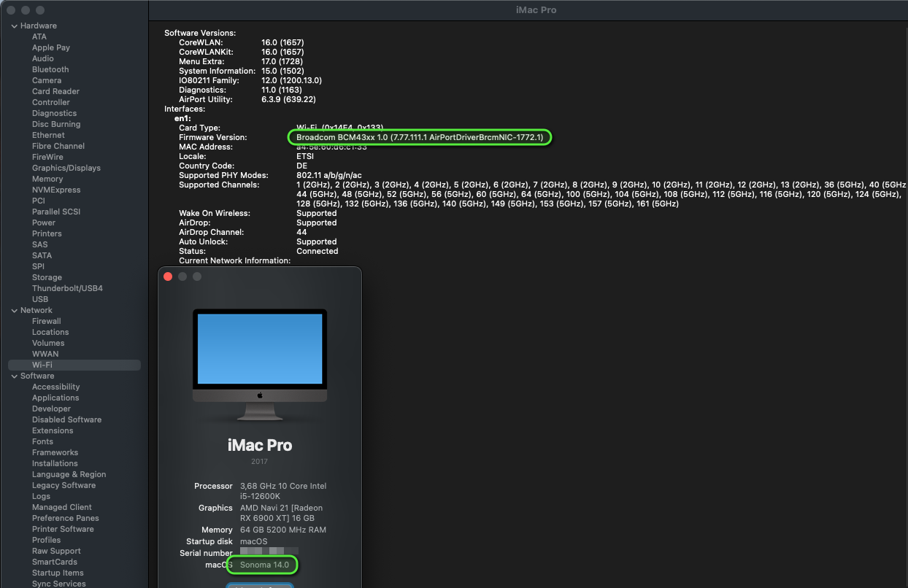Open Diagnostics under Hardware

point(54,113)
